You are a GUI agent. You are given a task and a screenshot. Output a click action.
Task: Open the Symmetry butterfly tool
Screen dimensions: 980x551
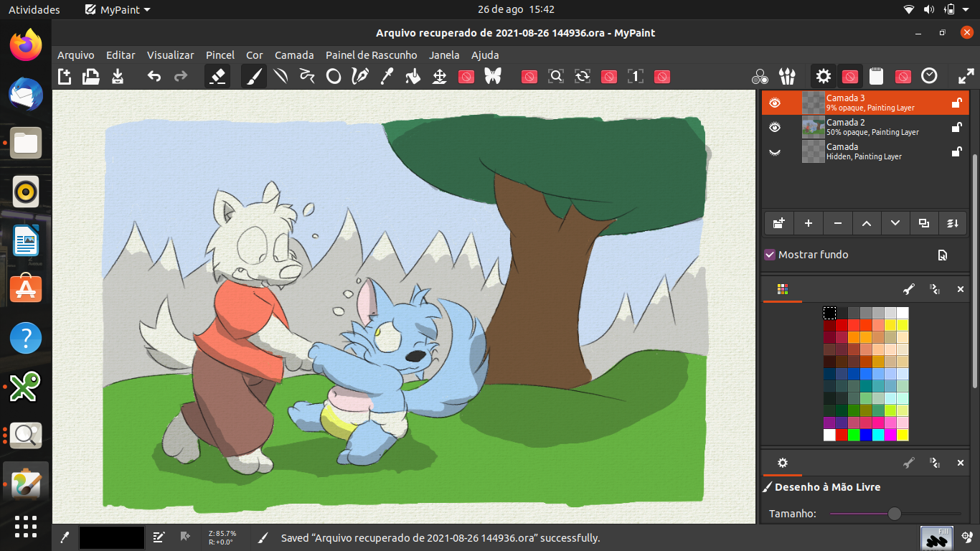click(x=493, y=76)
